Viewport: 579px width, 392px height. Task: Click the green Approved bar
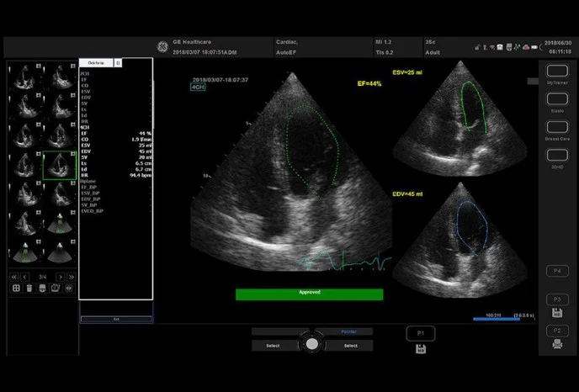(309, 294)
